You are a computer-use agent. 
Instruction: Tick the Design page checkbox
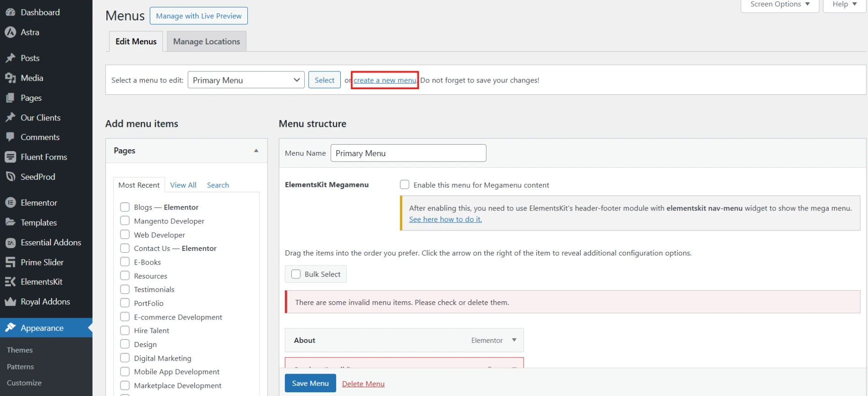point(125,344)
